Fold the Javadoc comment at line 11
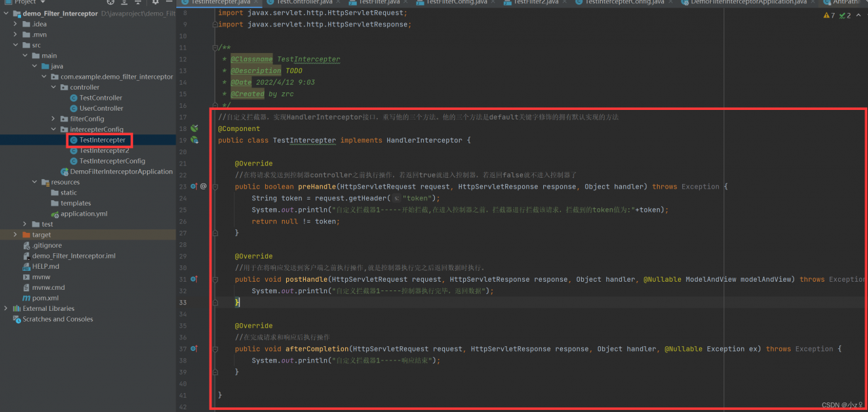This screenshot has width=868, height=412. [216, 48]
